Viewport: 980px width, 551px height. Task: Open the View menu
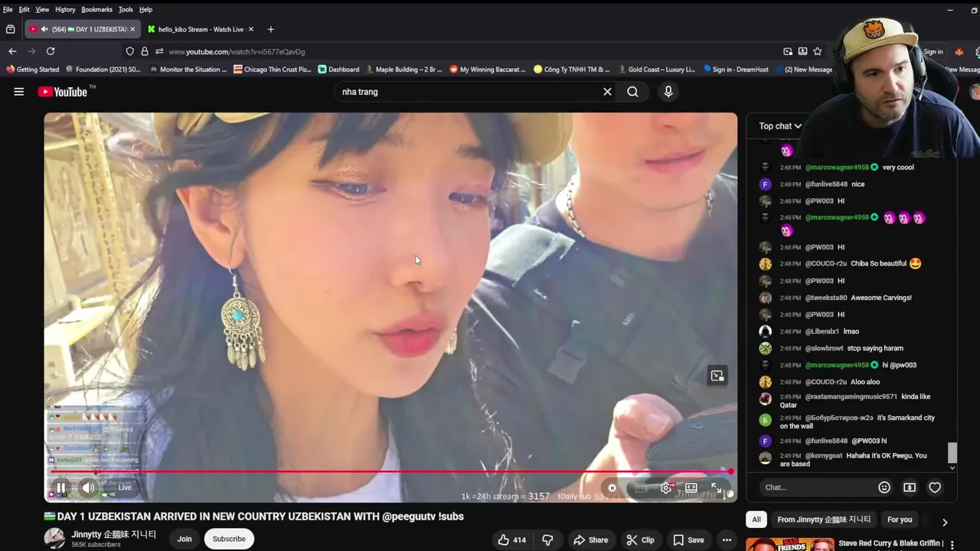[42, 9]
